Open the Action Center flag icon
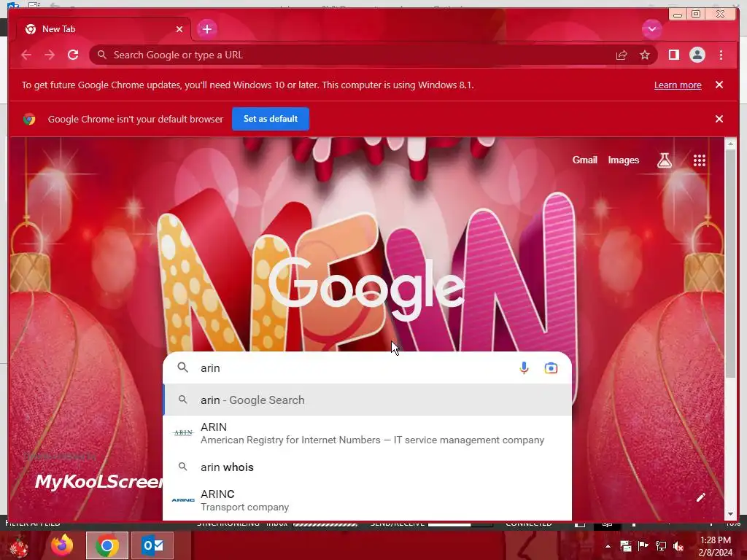This screenshot has height=560, width=747. click(643, 546)
